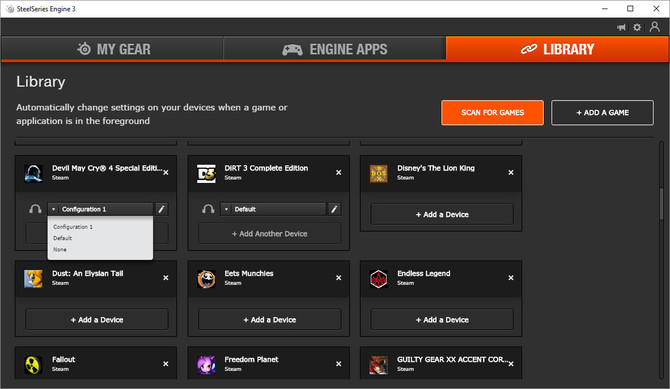
Task: Open the DiRT 3 Default config dropdown
Action: 273,209
